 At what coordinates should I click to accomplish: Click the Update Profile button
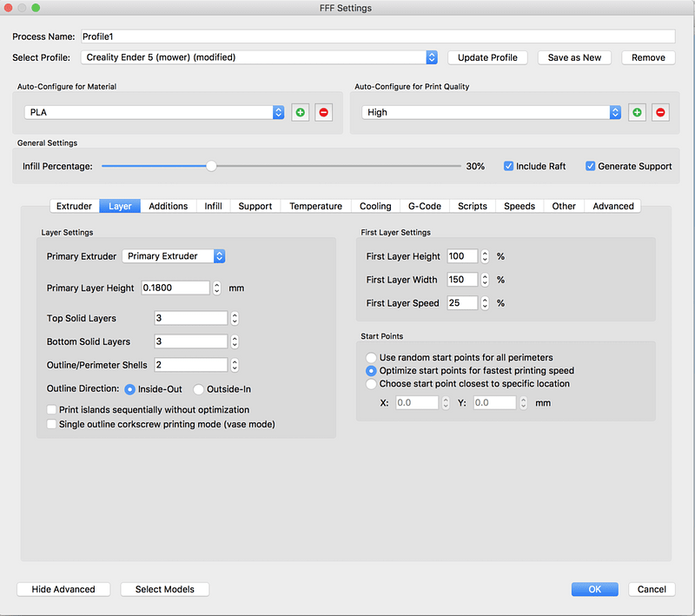pos(487,57)
